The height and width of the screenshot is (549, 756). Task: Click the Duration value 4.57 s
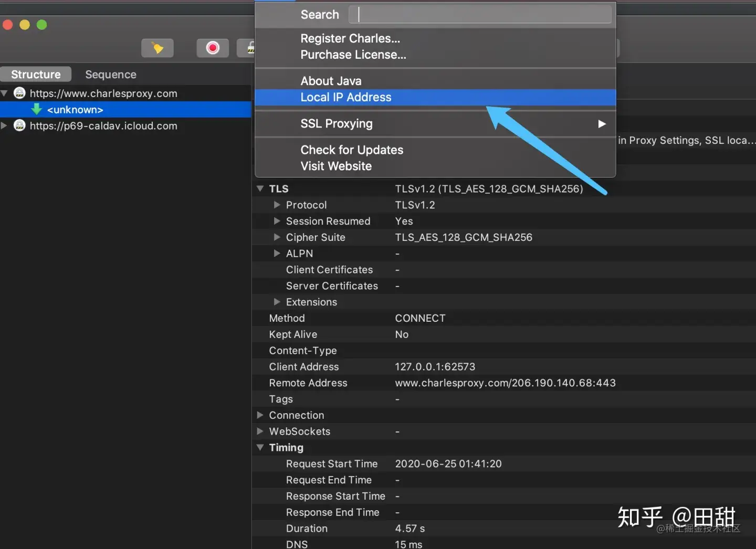tap(409, 529)
